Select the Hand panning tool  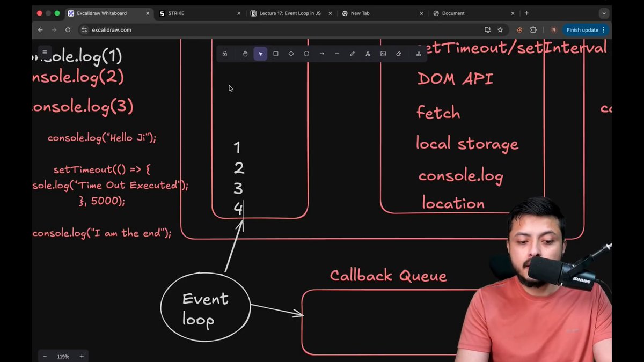point(245,54)
